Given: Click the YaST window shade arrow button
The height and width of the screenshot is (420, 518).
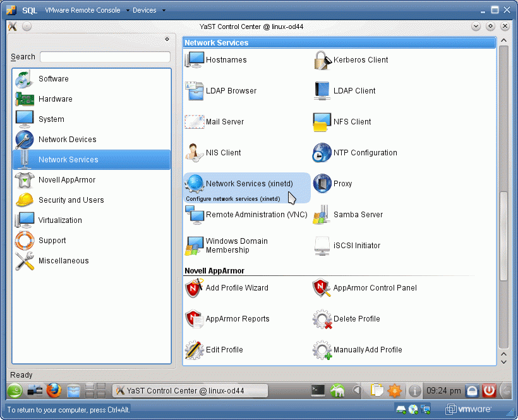Looking at the screenshot, I should point(476,27).
